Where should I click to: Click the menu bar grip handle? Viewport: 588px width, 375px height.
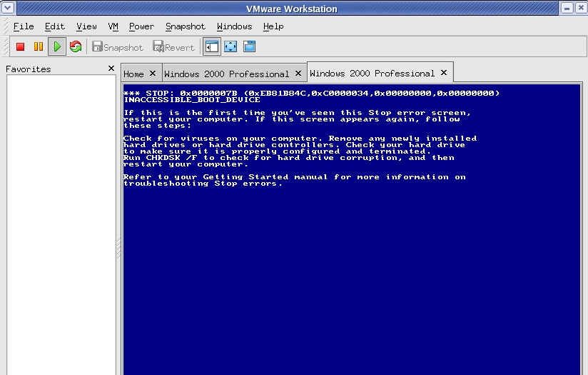pos(6,26)
